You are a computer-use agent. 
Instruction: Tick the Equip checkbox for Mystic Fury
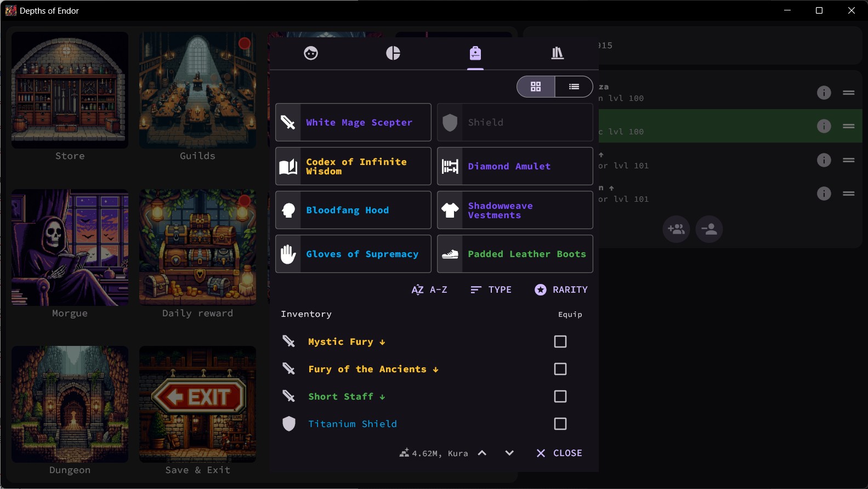(560, 342)
